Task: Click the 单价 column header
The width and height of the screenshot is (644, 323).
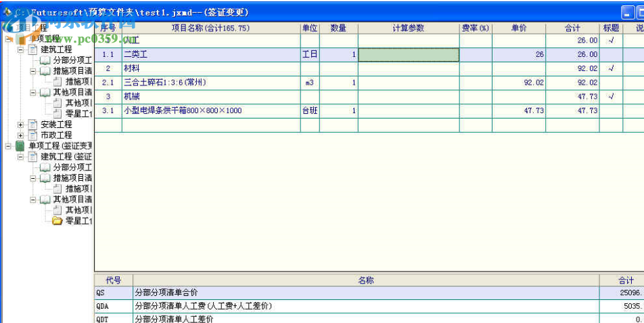Action: pos(519,28)
